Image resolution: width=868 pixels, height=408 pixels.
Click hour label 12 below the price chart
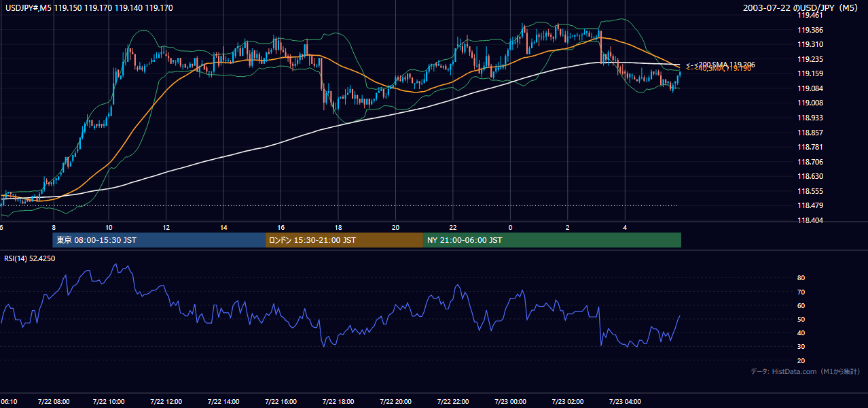pyautogui.click(x=166, y=227)
